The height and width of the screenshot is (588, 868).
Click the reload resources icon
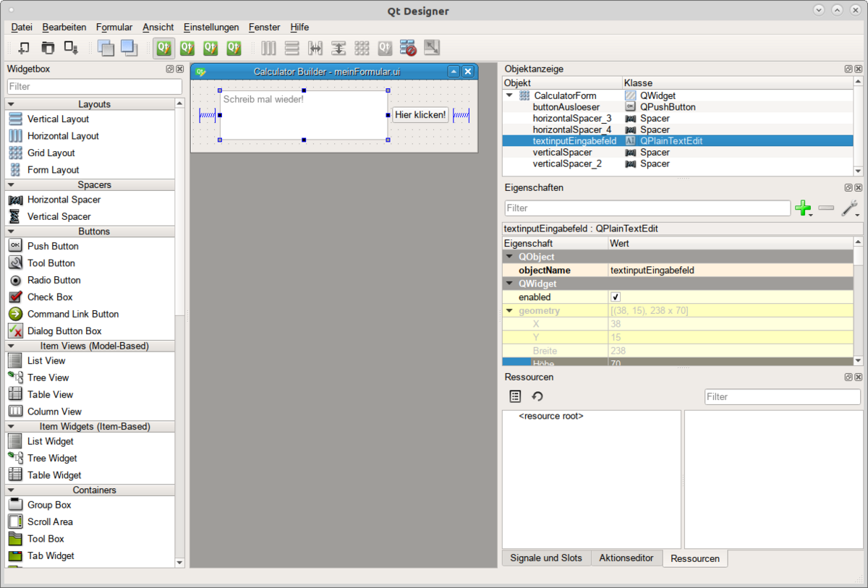[537, 396]
